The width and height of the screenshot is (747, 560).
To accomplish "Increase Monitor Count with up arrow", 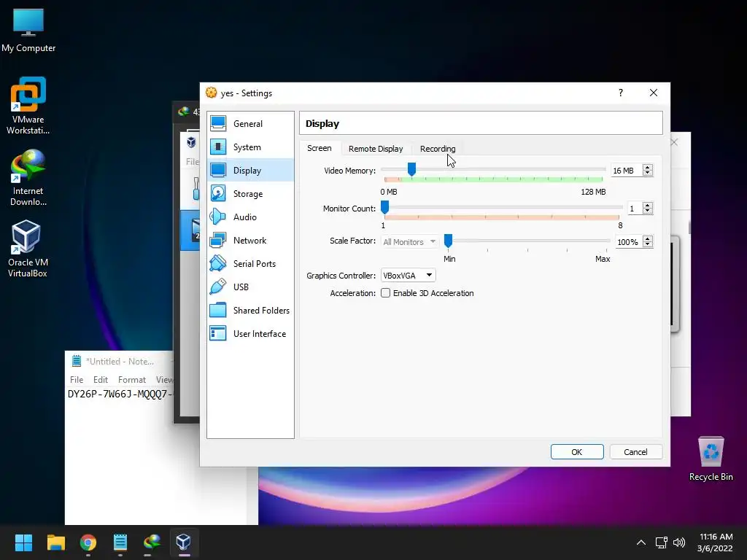I will coord(648,206).
